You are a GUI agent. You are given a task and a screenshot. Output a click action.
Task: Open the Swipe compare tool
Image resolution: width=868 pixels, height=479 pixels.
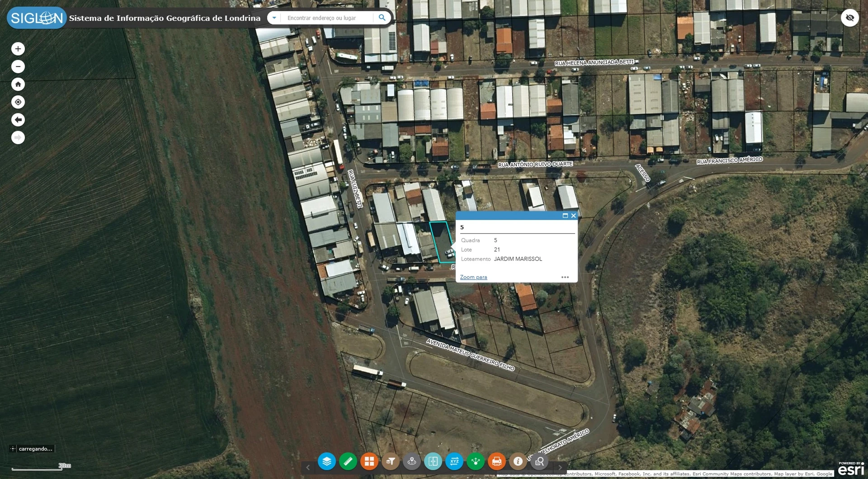pyautogui.click(x=433, y=461)
